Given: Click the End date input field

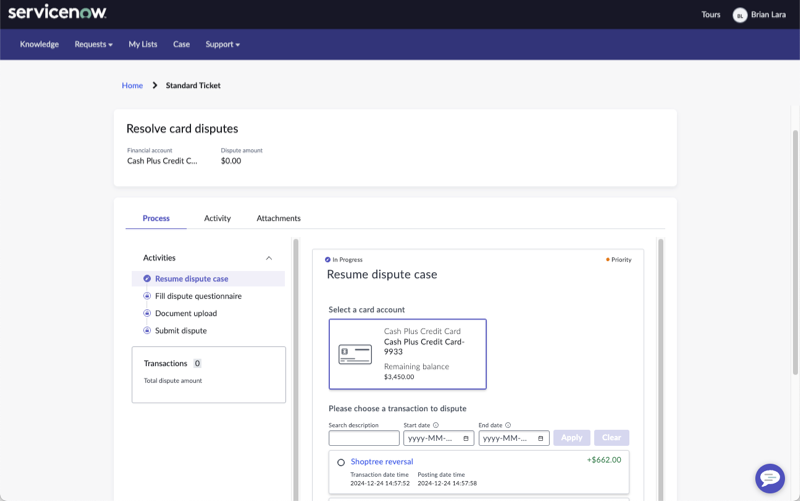Looking at the screenshot, I should [514, 438].
